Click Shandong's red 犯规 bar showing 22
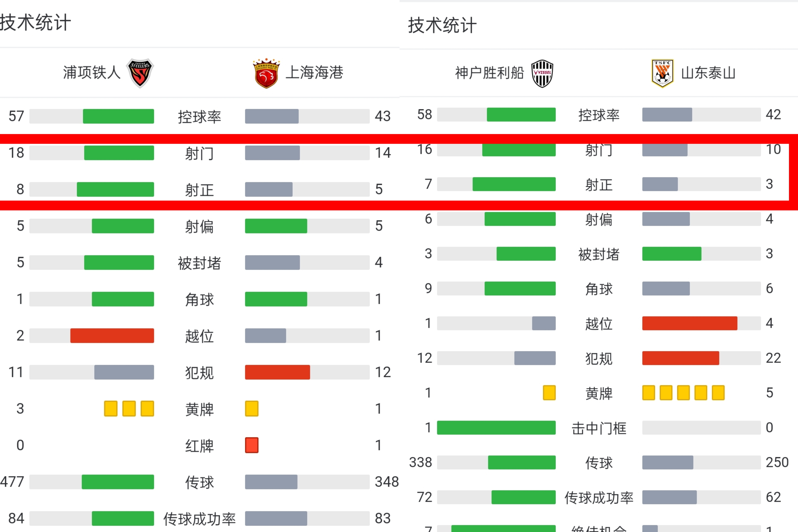The image size is (798, 532). [x=681, y=358]
